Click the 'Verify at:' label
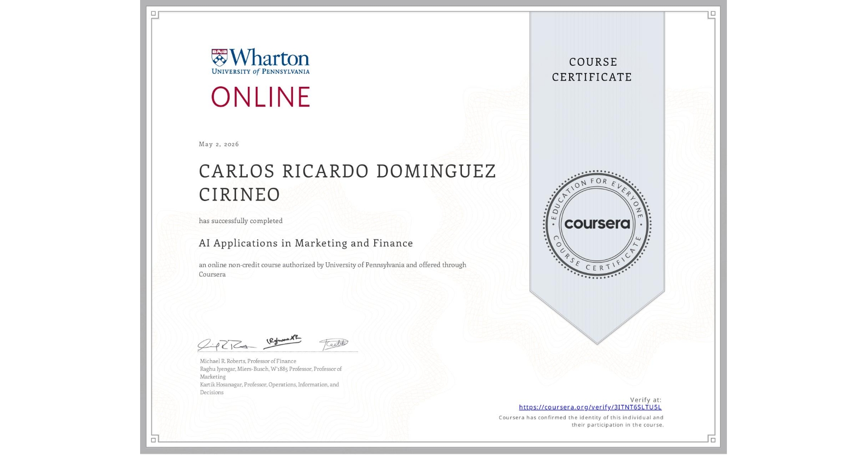The width and height of the screenshot is (868, 455). 646,400
